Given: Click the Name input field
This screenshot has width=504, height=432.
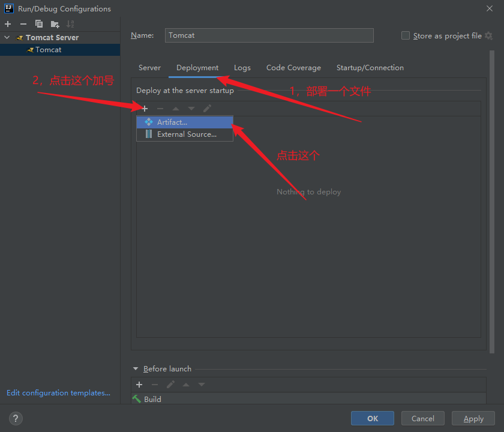Looking at the screenshot, I should [269, 35].
